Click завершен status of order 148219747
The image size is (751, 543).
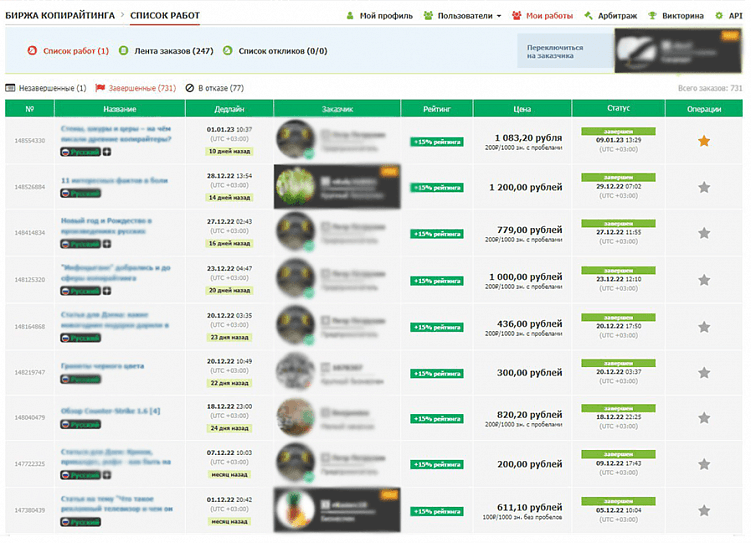tap(618, 363)
